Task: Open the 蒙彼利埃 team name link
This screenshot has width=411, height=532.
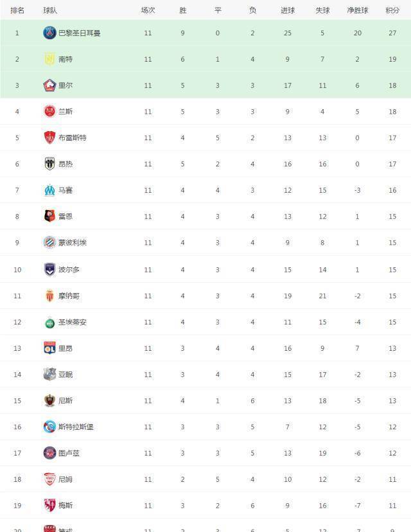Action: pyautogui.click(x=73, y=243)
